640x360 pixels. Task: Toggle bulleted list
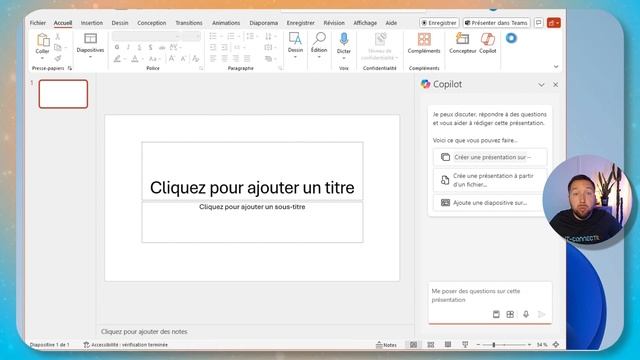[x=213, y=36]
